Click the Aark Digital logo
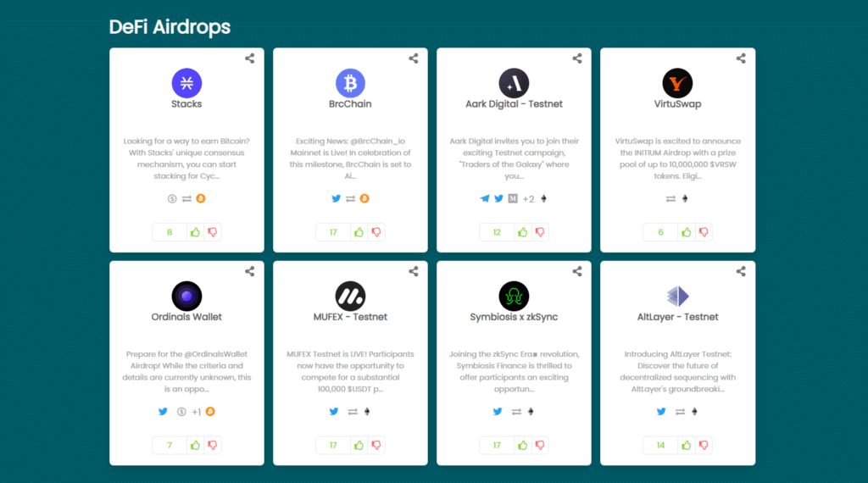This screenshot has width=868, height=483. [514, 83]
